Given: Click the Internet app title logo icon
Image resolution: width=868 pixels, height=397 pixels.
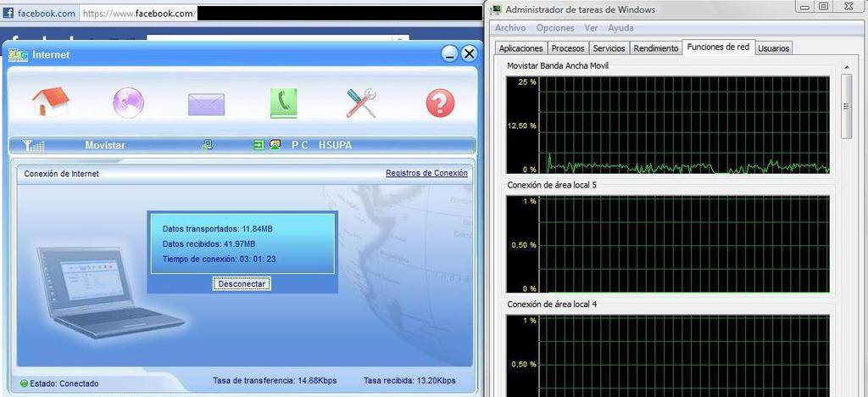Looking at the screenshot, I should pyautogui.click(x=19, y=55).
